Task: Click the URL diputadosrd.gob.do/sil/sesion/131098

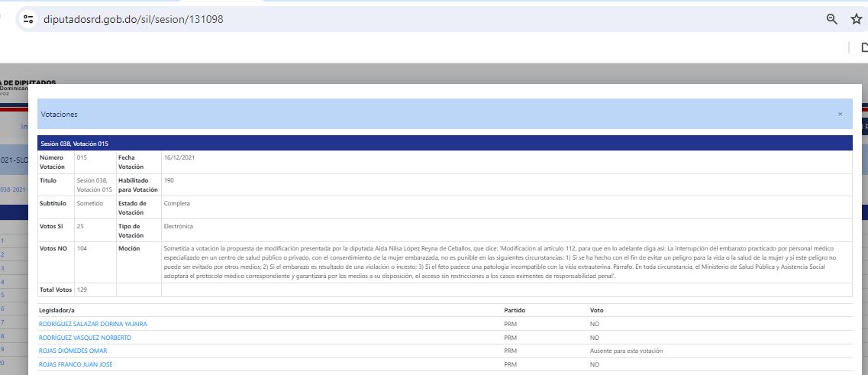Action: 134,19
